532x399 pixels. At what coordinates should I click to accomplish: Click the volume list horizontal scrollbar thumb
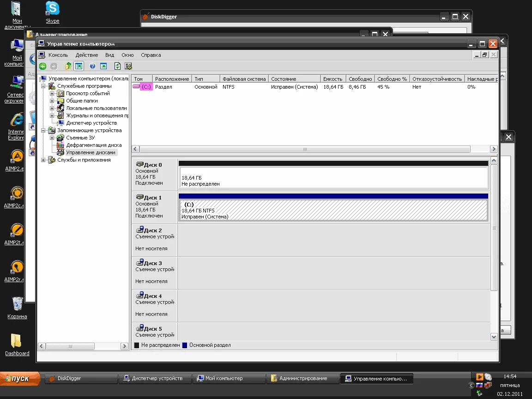pyautogui.click(x=305, y=149)
